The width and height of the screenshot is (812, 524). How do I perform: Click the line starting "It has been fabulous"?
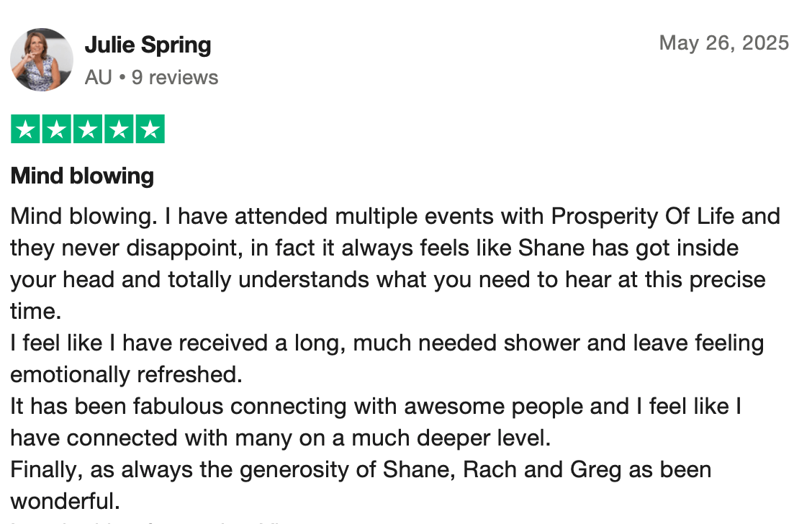[x=375, y=407]
